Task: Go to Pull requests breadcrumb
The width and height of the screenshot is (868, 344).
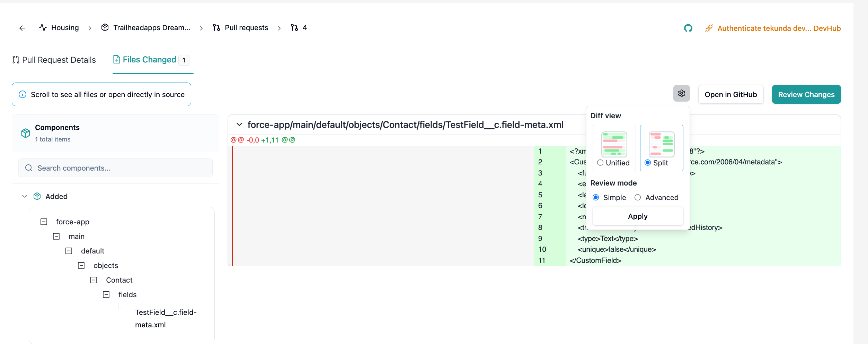Action: (x=240, y=28)
